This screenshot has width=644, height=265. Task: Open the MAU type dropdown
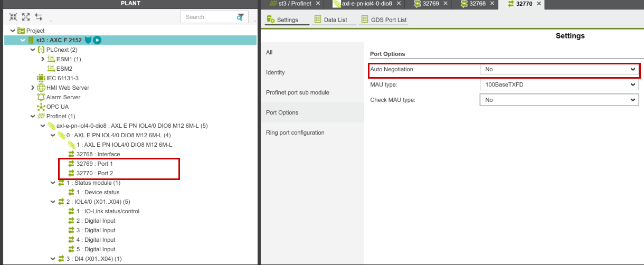tap(558, 84)
